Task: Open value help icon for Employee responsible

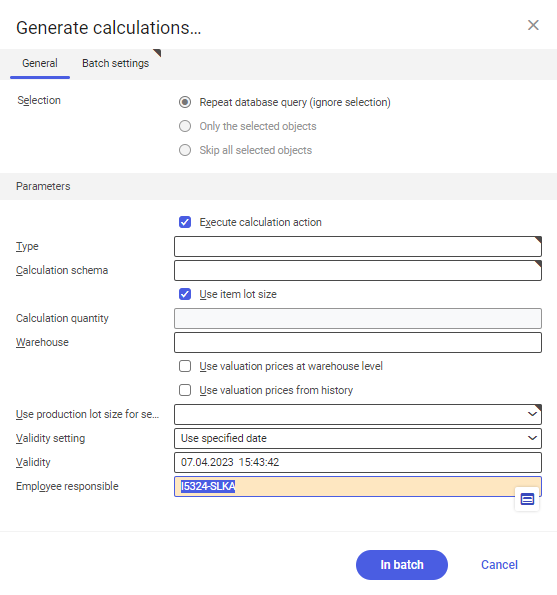Action: point(527,499)
